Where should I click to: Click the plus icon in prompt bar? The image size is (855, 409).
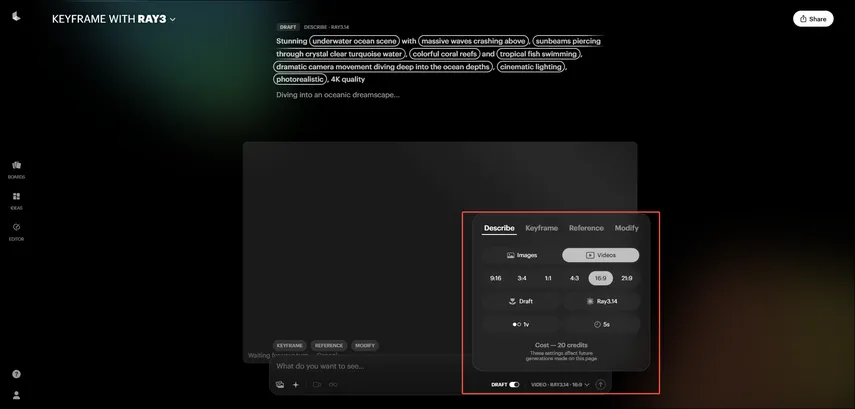click(x=296, y=384)
